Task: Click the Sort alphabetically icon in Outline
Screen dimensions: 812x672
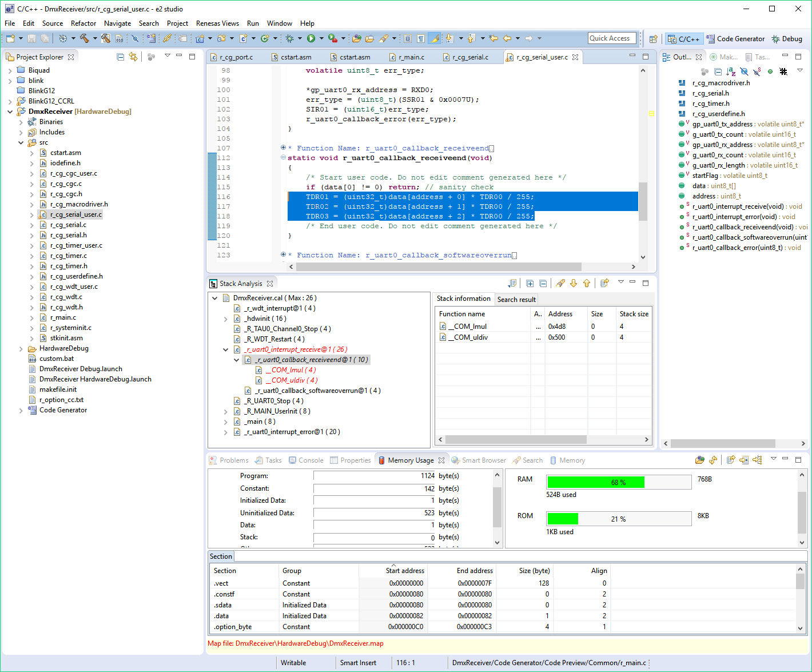Action: pos(731,71)
